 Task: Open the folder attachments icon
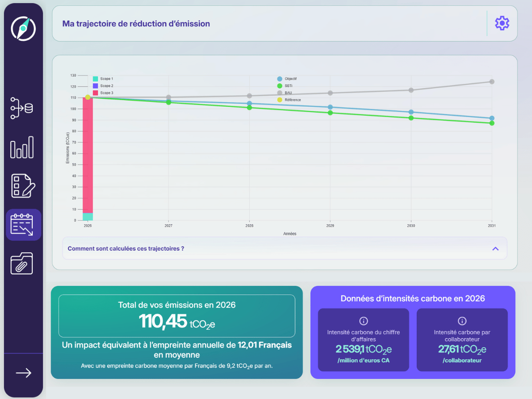point(22,263)
